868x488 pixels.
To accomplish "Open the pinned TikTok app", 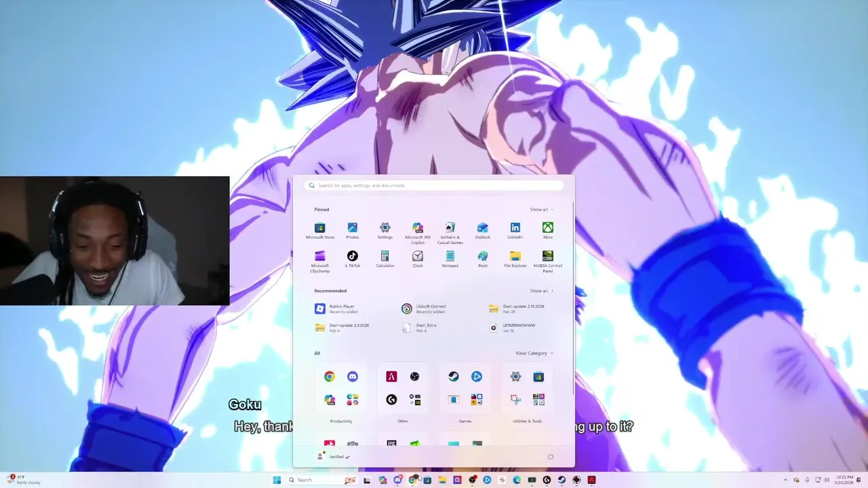I will (x=352, y=259).
